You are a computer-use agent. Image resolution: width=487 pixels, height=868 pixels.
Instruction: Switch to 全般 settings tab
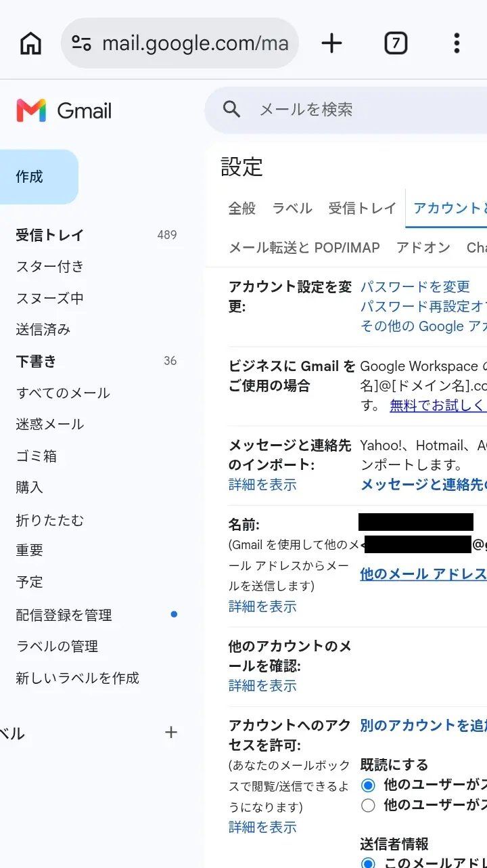click(242, 208)
